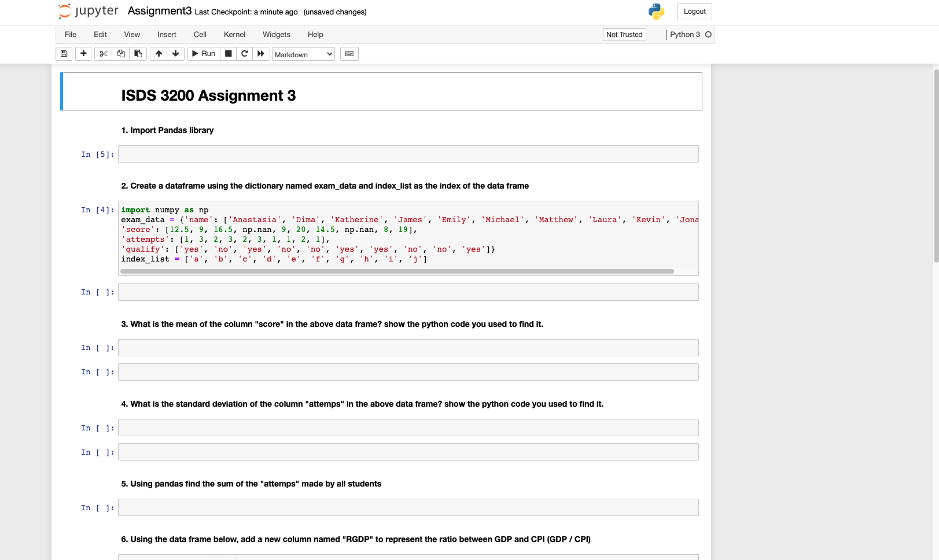Image resolution: width=939 pixels, height=560 pixels.
Task: Insert a new cell below
Action: click(83, 53)
